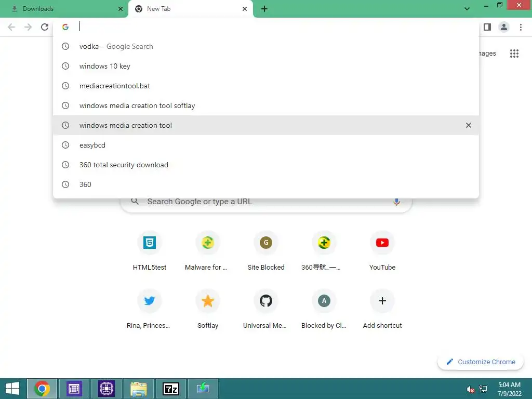This screenshot has width=532, height=399.
Task: Open the YouTube shortcut
Action: click(x=382, y=251)
